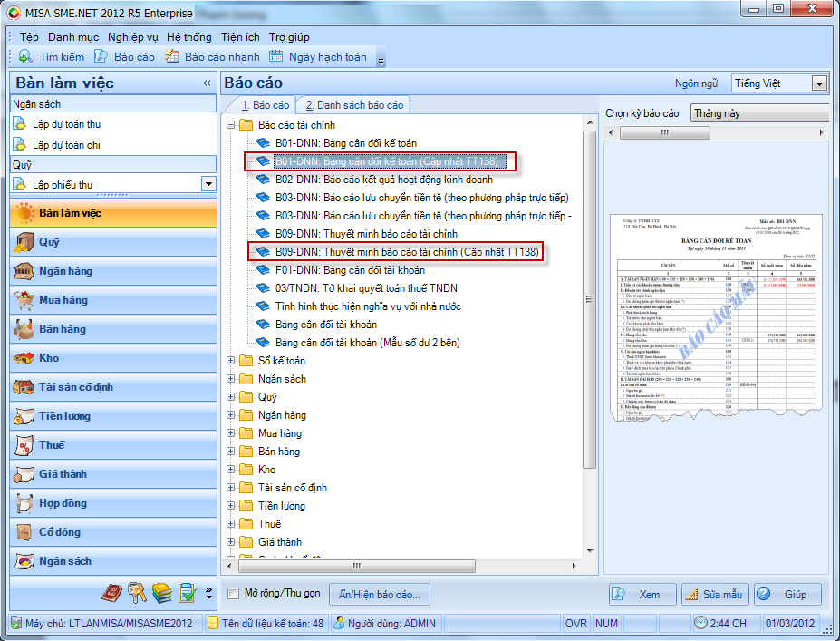Open the Trợ giúp menu
This screenshot has height=641, width=840.
tap(289, 37)
